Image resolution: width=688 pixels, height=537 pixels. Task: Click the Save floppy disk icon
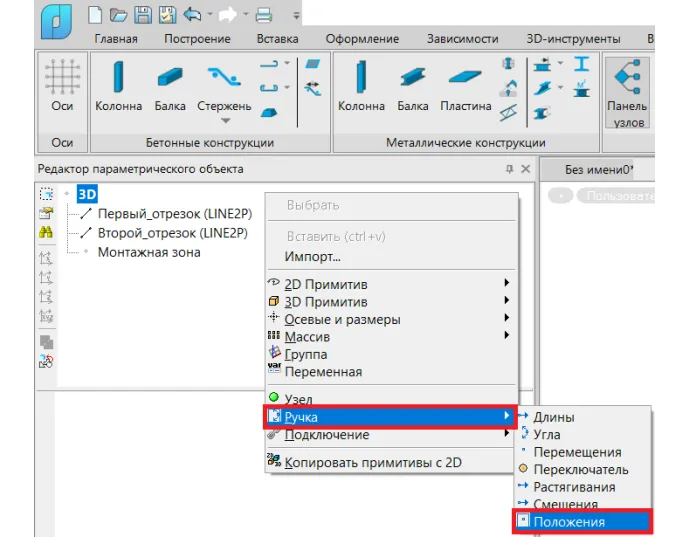pyautogui.click(x=143, y=15)
